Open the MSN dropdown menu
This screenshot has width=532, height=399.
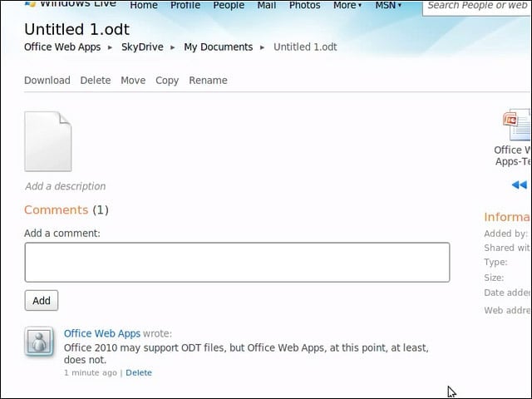tap(388, 5)
